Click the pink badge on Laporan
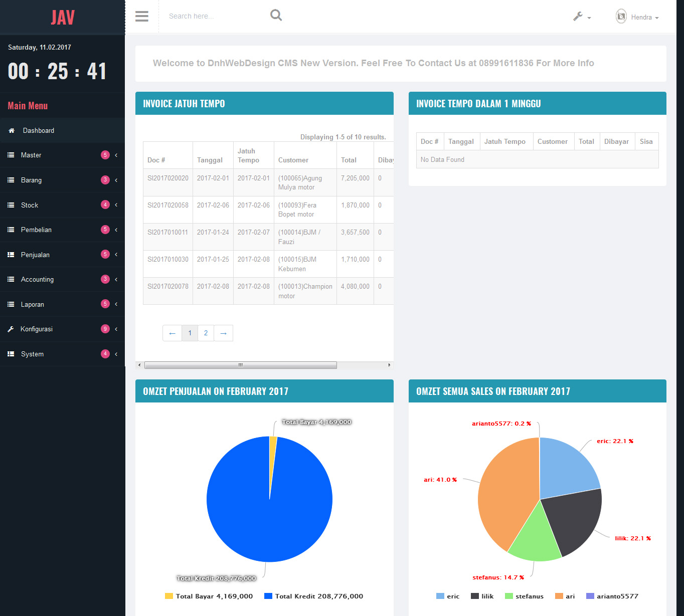This screenshot has height=616, width=684. pyautogui.click(x=105, y=304)
